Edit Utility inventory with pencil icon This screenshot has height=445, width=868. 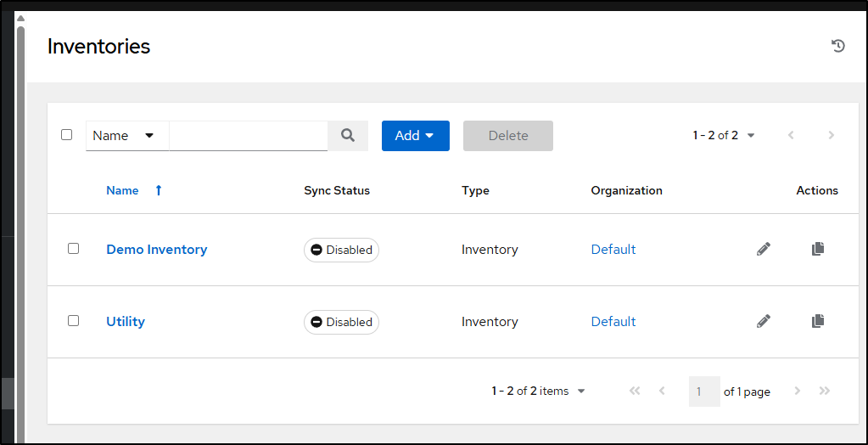tap(764, 321)
